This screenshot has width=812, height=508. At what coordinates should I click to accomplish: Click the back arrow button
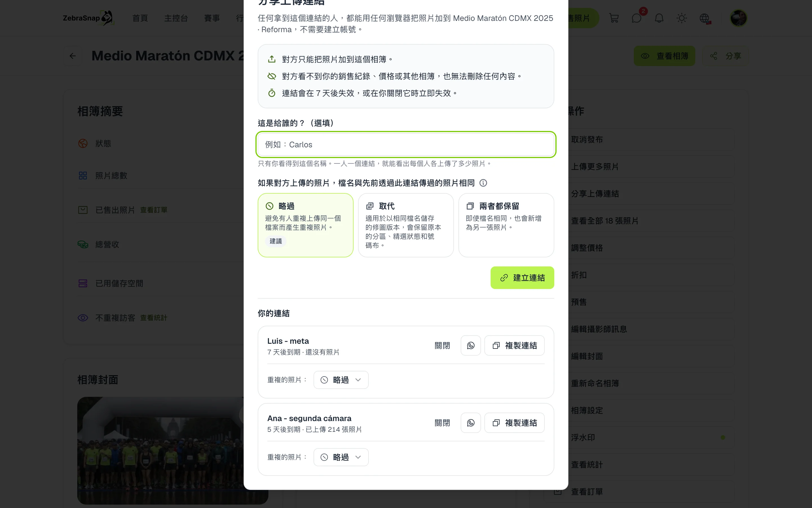73,56
